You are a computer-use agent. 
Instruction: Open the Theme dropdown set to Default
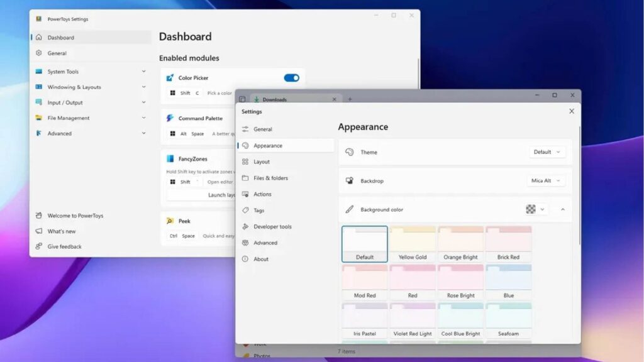(548, 152)
